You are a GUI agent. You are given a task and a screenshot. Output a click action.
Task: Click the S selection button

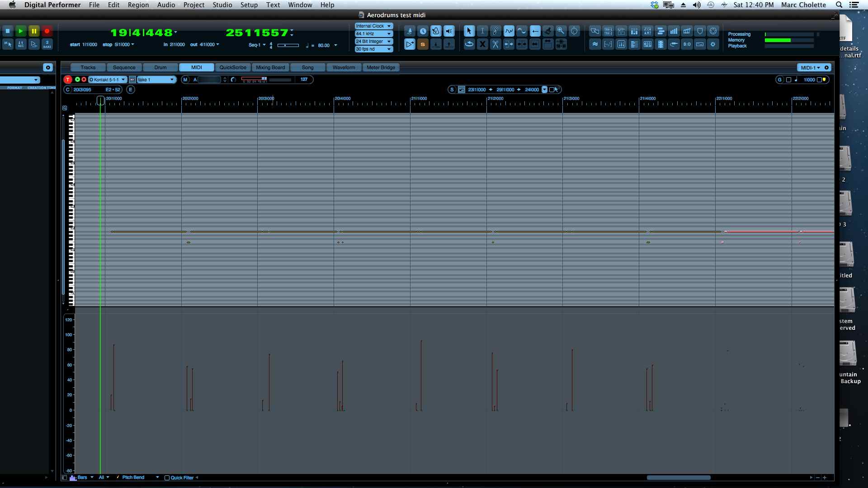[452, 89]
